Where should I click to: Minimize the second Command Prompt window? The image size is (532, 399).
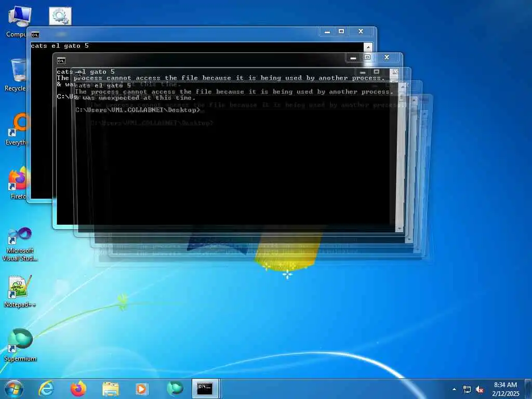click(353, 58)
